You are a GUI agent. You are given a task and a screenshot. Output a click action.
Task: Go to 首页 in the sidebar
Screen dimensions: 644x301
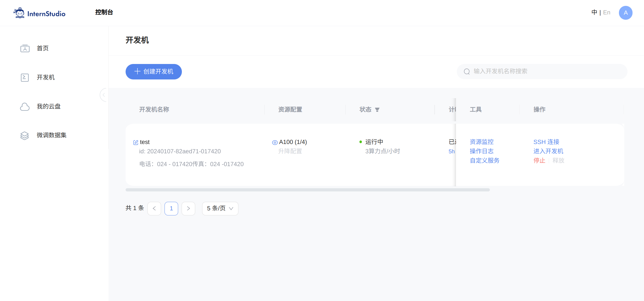tap(43, 48)
